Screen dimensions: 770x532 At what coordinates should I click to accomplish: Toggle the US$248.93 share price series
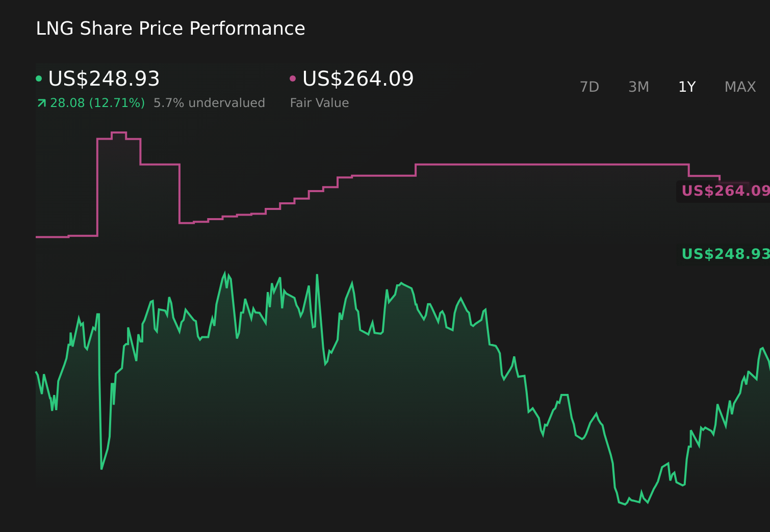click(104, 79)
